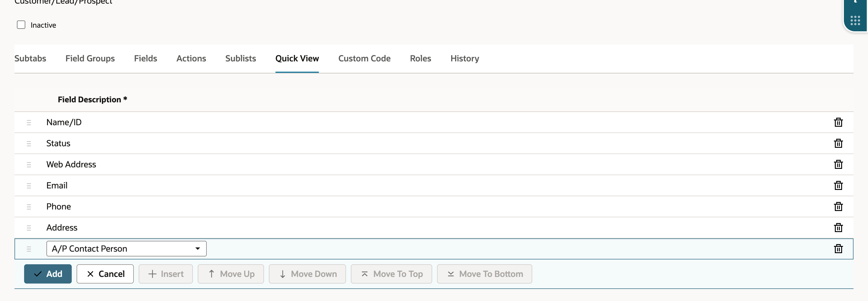Viewport: 868px width, 301px height.
Task: Click the Move Up button
Action: point(231,274)
